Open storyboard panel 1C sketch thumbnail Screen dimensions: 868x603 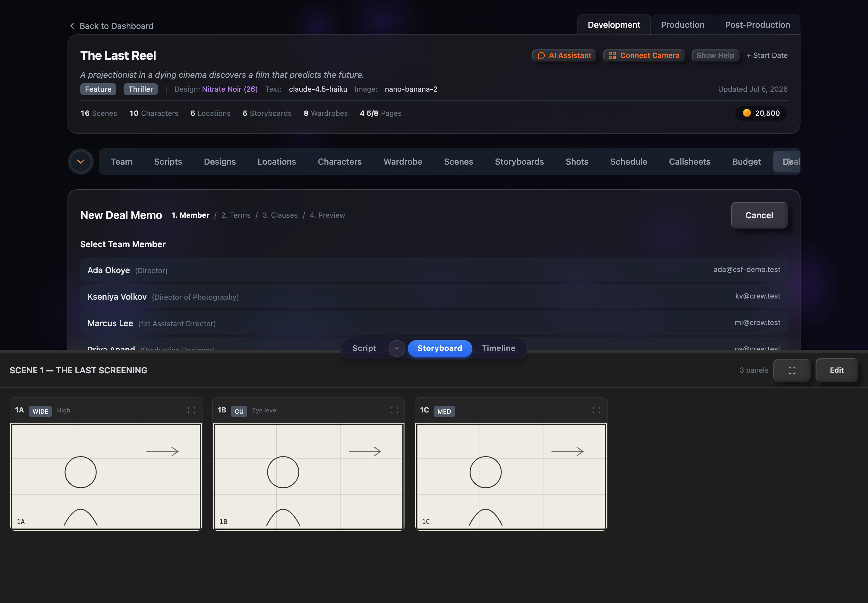pyautogui.click(x=511, y=476)
